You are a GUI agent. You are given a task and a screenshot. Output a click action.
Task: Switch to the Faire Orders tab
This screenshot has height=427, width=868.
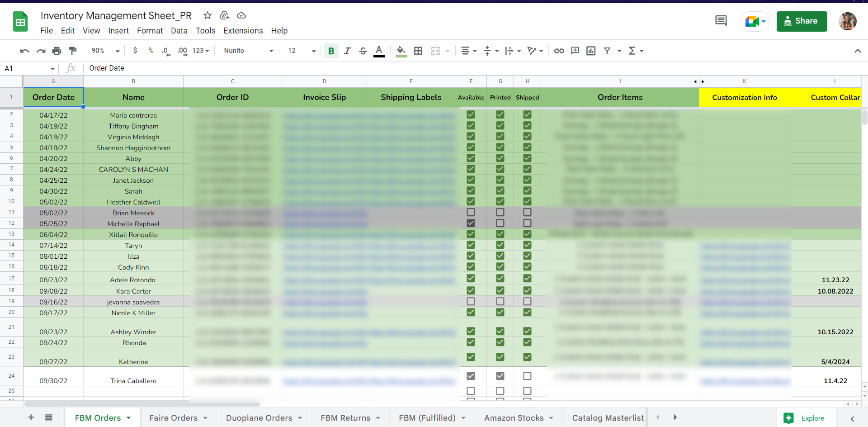(178, 418)
